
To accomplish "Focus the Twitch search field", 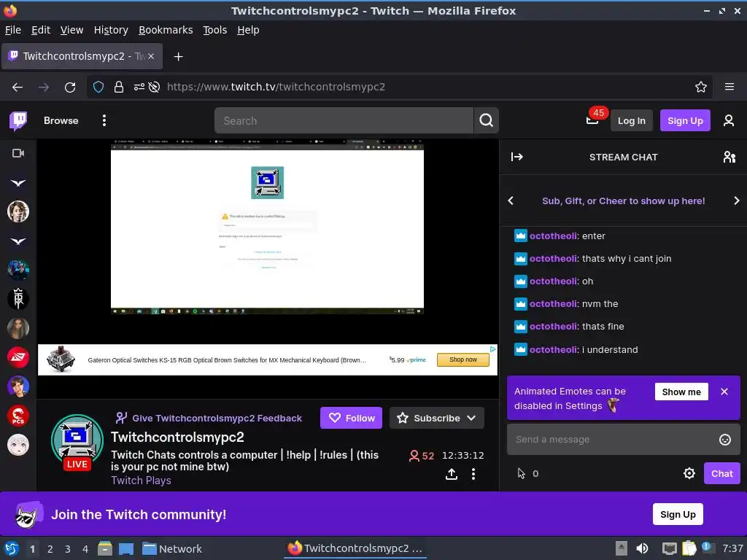I will [x=344, y=120].
